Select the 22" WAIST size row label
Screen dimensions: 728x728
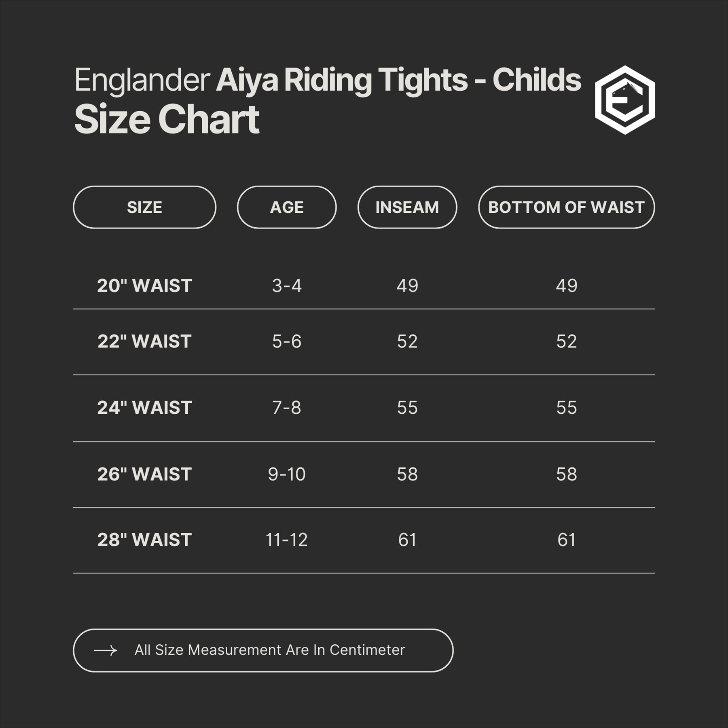click(x=144, y=341)
